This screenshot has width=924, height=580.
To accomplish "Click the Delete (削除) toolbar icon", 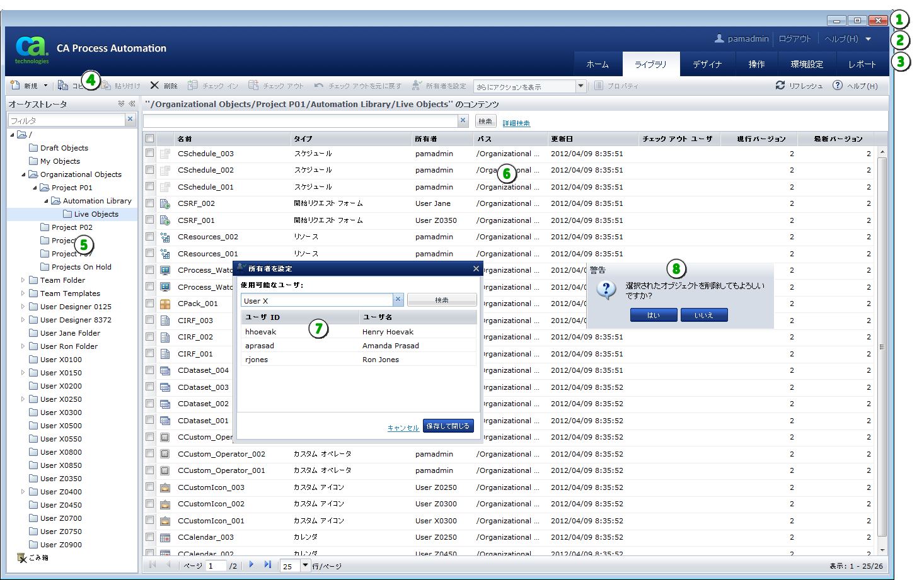I will [155, 86].
